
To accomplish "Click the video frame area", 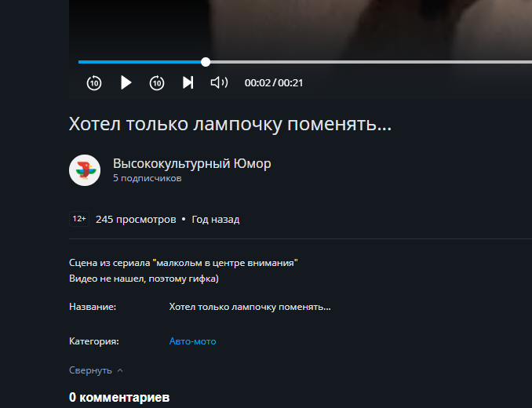I will 301,27.
